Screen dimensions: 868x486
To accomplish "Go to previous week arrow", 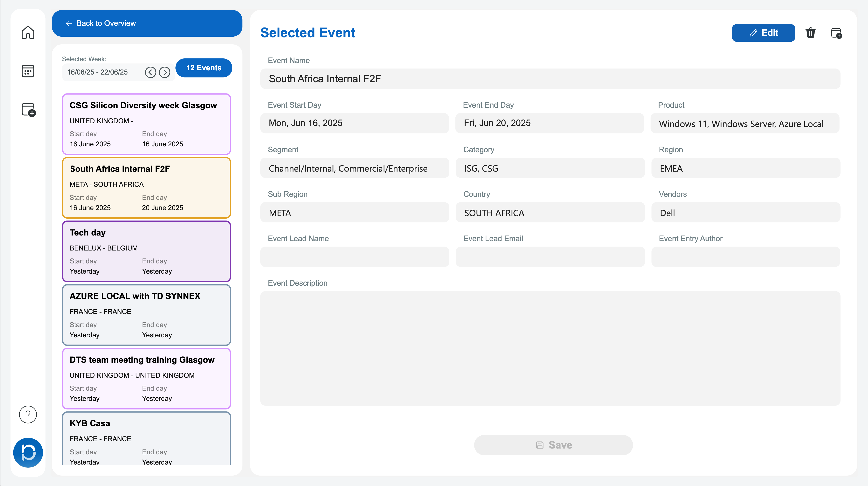I will pos(150,72).
